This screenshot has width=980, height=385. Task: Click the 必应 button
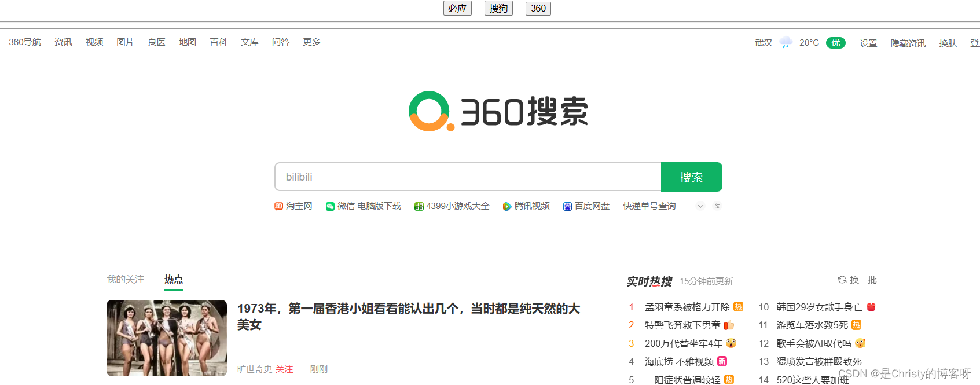point(457,8)
